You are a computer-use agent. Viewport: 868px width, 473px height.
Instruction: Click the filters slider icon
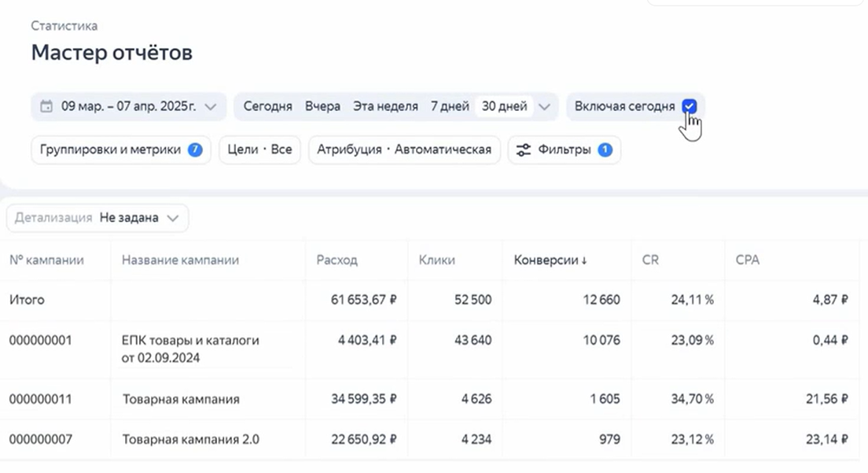tap(524, 150)
